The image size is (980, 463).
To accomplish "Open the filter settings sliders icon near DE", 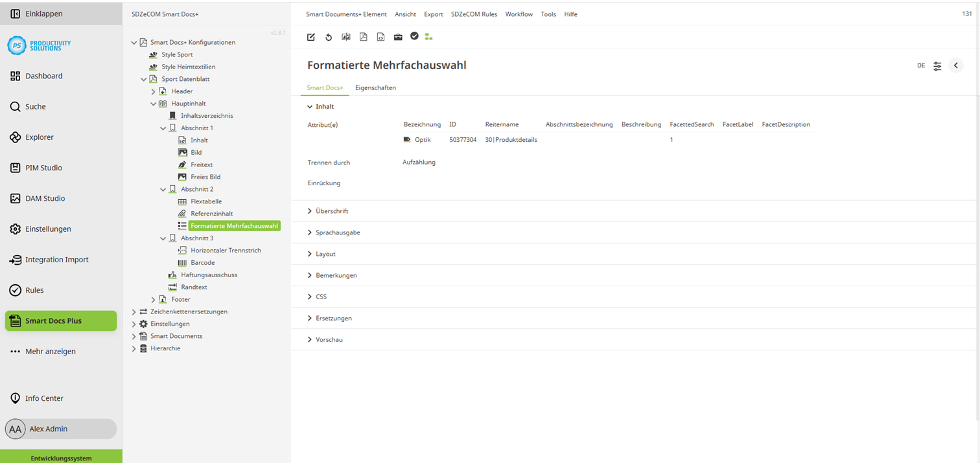I will 937,65.
